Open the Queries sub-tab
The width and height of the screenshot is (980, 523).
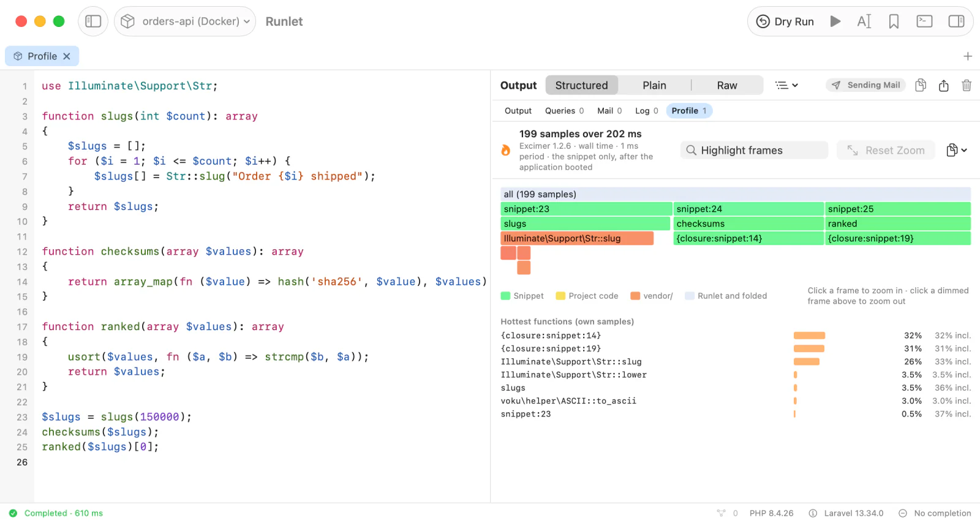pyautogui.click(x=564, y=111)
